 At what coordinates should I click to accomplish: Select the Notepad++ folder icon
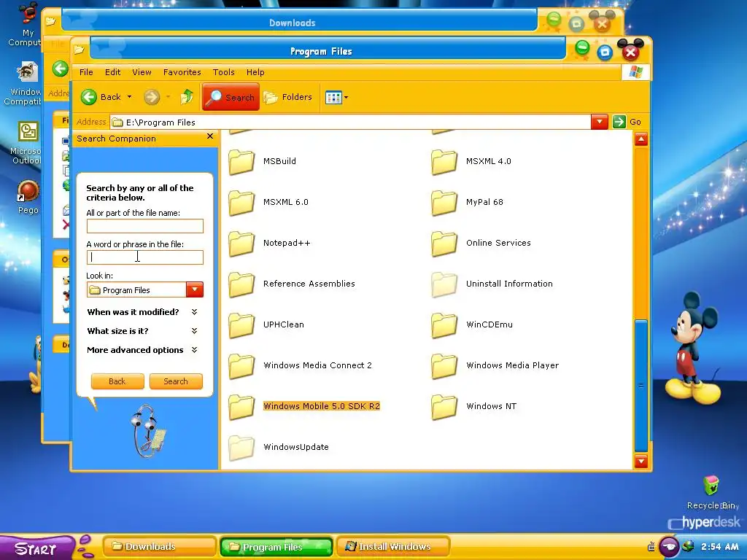241,244
